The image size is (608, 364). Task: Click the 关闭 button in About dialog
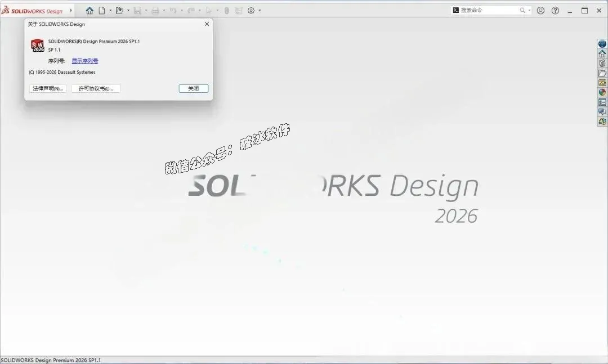coord(194,88)
